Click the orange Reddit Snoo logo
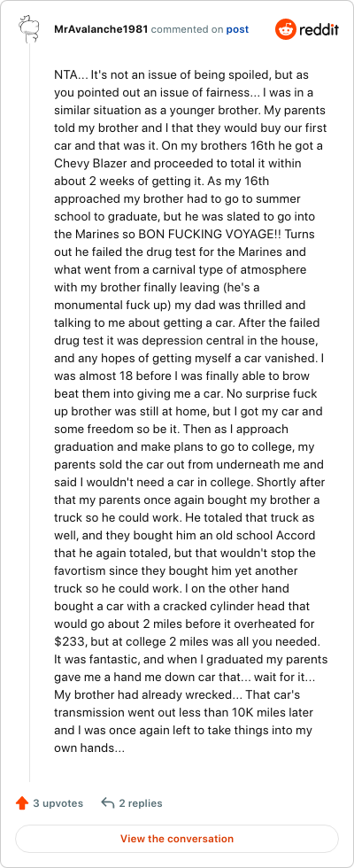Viewport: 354px width, 868px height. click(x=285, y=29)
